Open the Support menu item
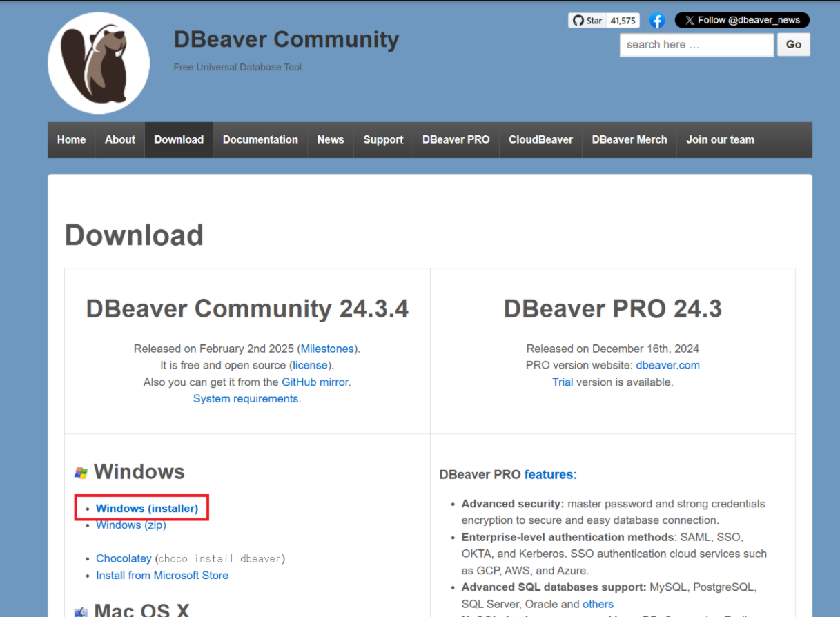Image resolution: width=840 pixels, height=617 pixels. coord(383,139)
